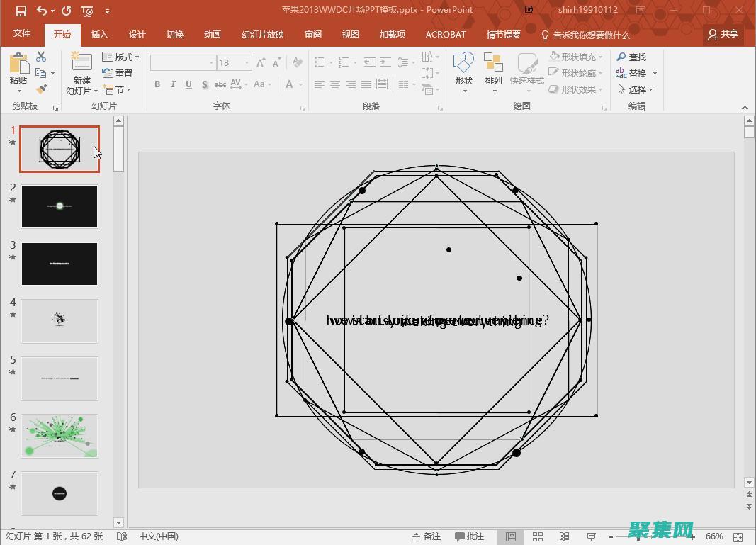The width and height of the screenshot is (756, 545).
Task: Open reading view from status bar
Action: click(x=565, y=536)
